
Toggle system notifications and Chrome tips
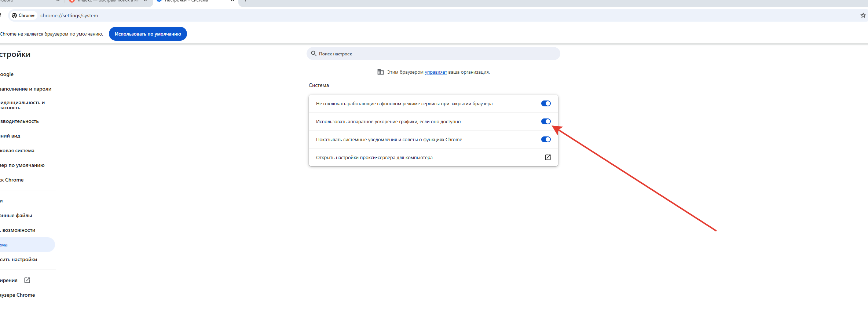tap(546, 139)
